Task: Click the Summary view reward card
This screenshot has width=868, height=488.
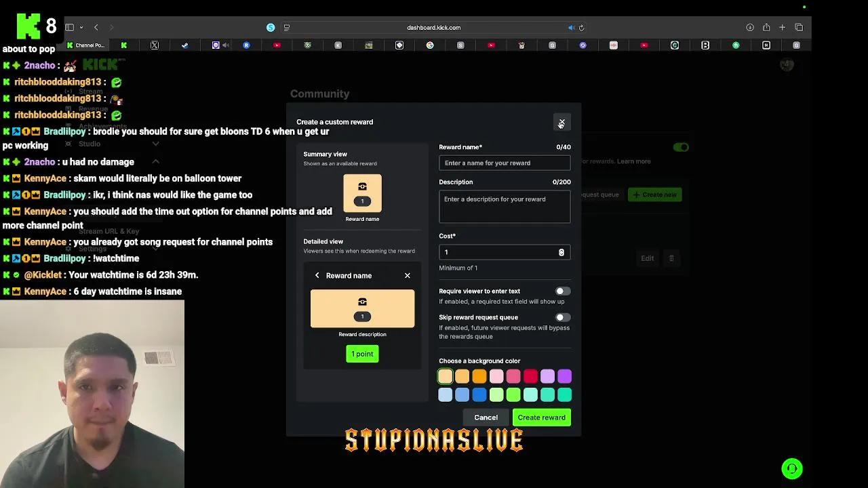Action: [x=362, y=193]
